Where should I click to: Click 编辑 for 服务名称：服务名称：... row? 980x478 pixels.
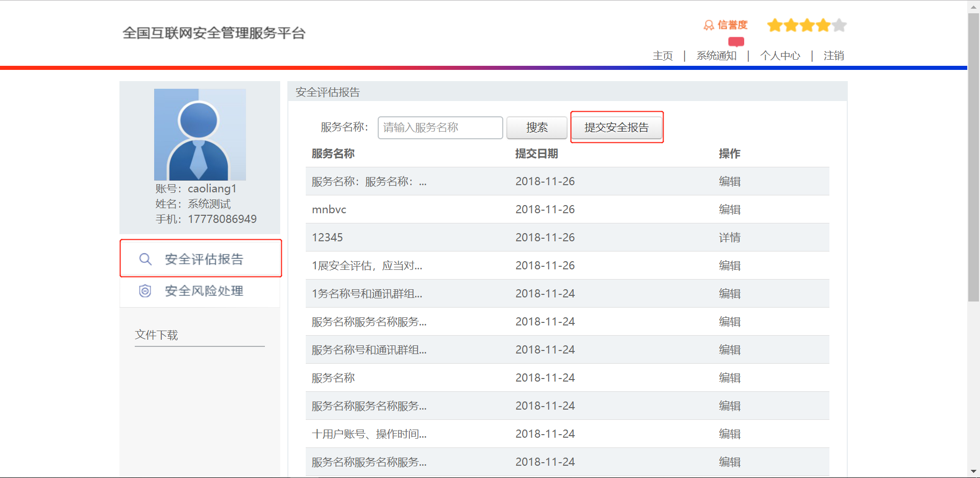(729, 182)
